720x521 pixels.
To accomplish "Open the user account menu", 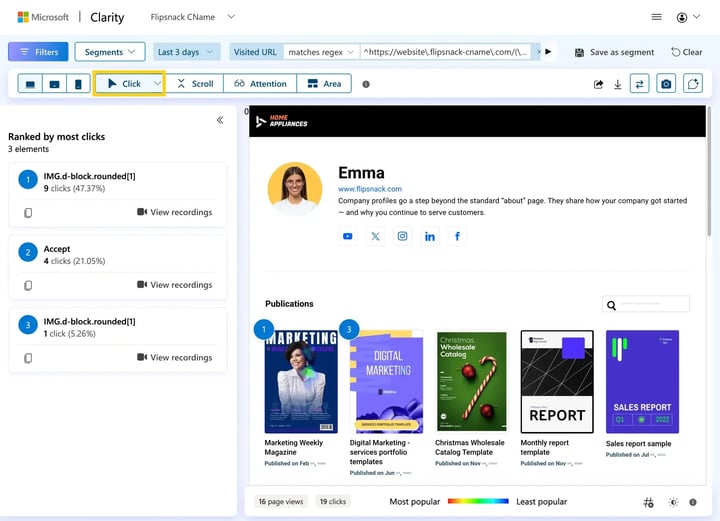I will [x=688, y=17].
